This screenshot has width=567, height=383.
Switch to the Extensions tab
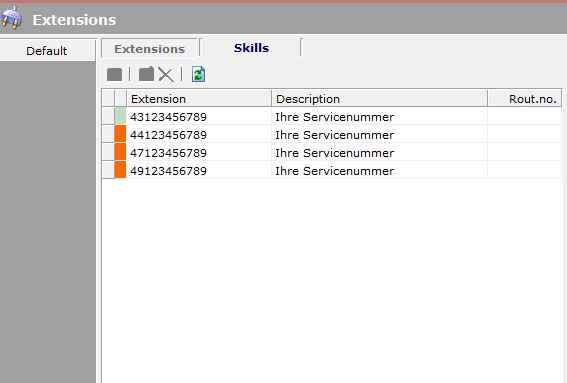click(x=149, y=49)
